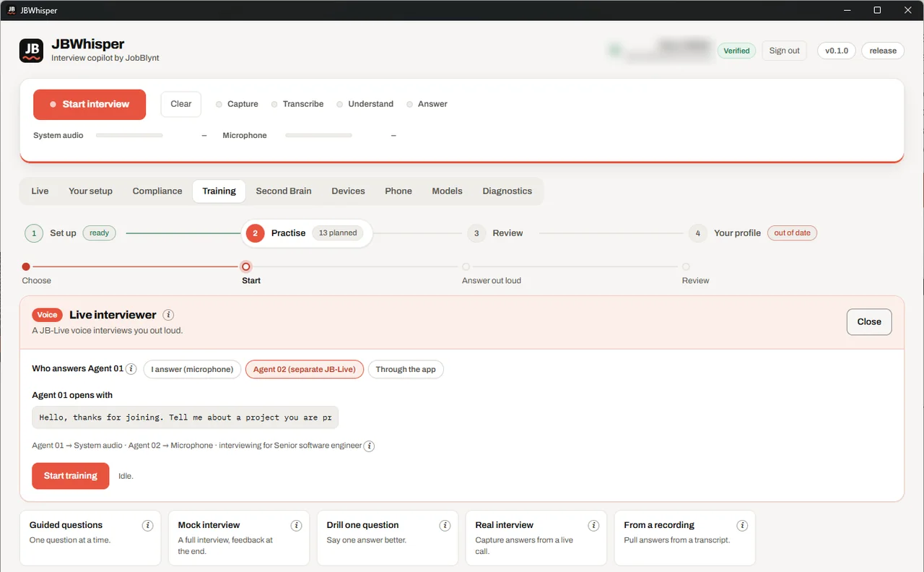Click the Voice label badge
The image size is (924, 572).
47,315
